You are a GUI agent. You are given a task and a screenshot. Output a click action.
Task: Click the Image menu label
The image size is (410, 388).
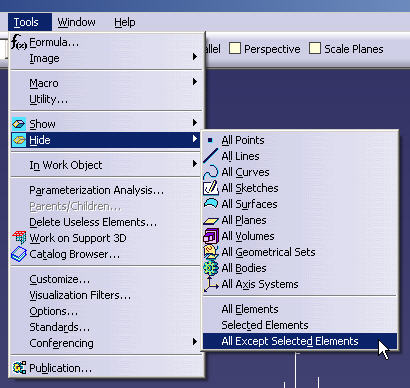tap(44, 59)
